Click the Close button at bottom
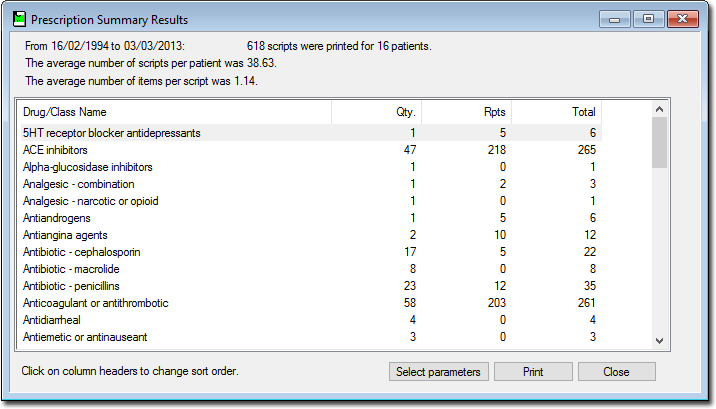This screenshot has height=409, width=716. 616,372
